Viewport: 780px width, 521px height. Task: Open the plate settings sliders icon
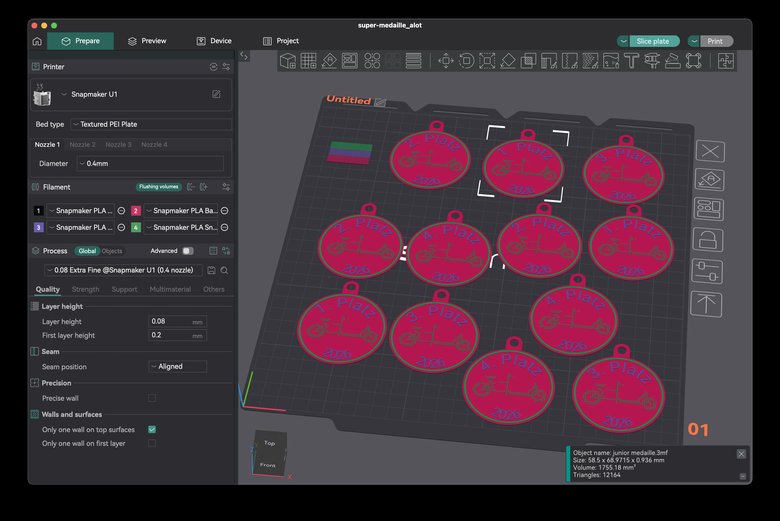[707, 272]
